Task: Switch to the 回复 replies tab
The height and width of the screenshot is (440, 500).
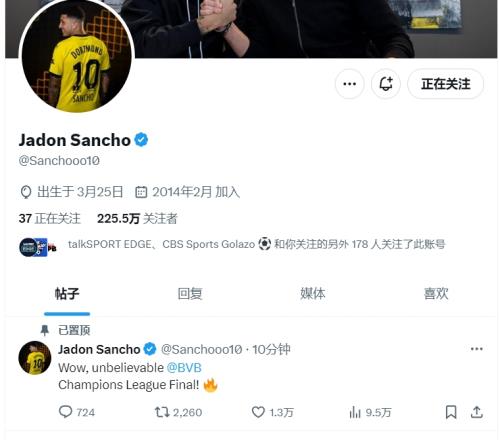Action: click(190, 294)
